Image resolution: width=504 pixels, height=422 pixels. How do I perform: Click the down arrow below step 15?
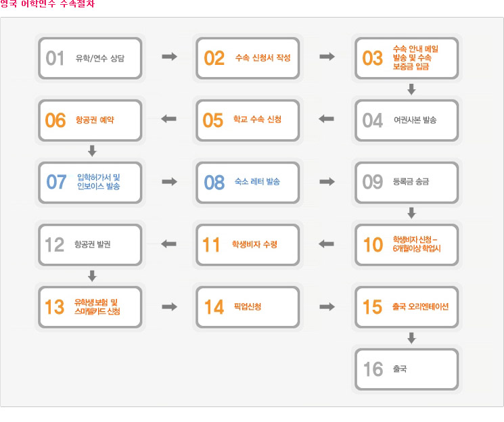coord(411,337)
